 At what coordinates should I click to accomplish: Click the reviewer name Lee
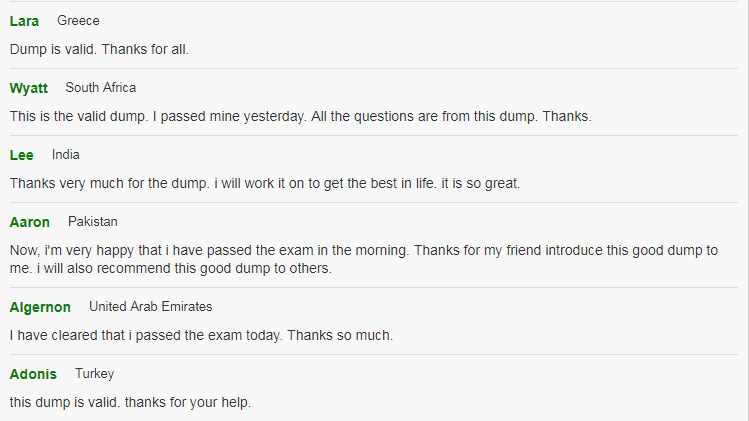[21, 155]
